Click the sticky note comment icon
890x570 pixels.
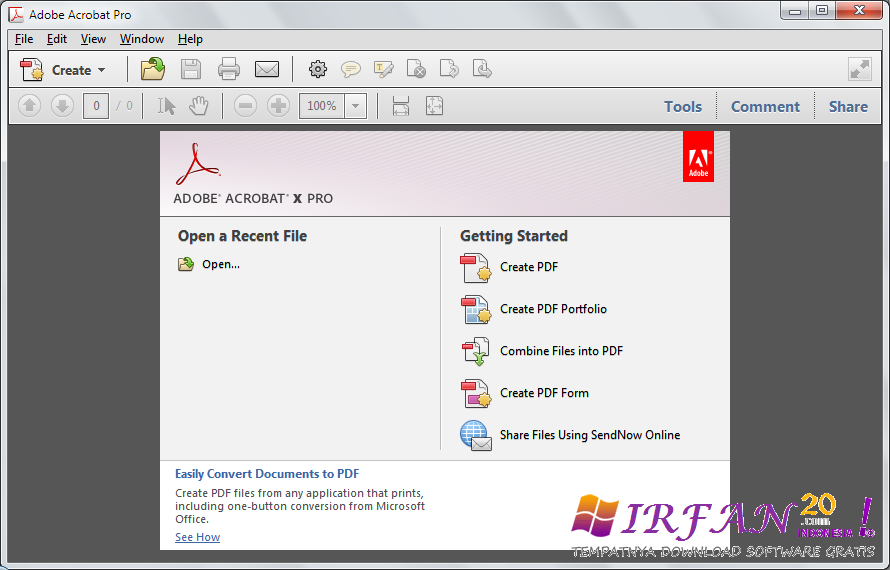tap(351, 69)
